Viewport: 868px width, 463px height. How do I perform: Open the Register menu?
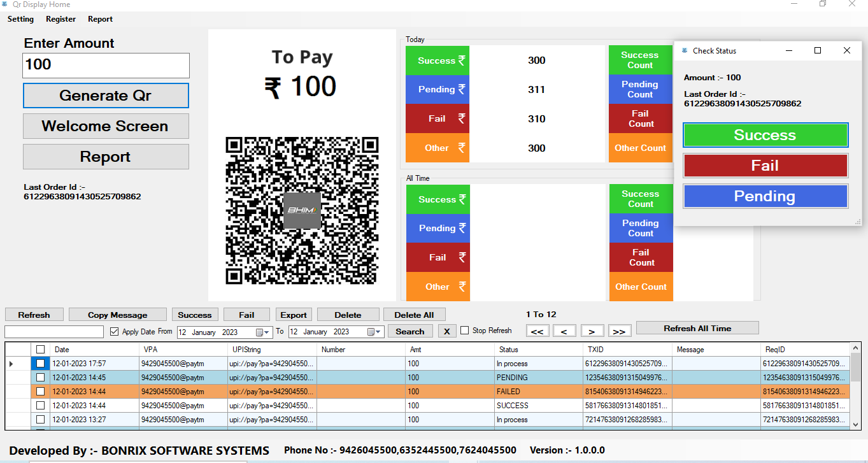(x=60, y=19)
